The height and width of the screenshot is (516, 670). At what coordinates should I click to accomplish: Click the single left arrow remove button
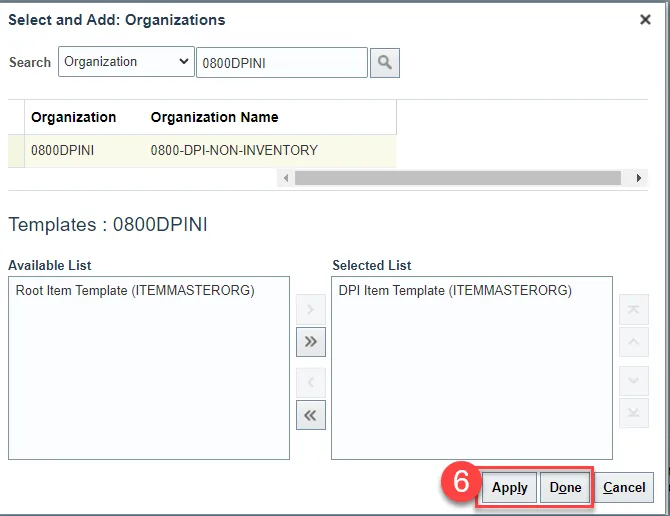coord(310,380)
